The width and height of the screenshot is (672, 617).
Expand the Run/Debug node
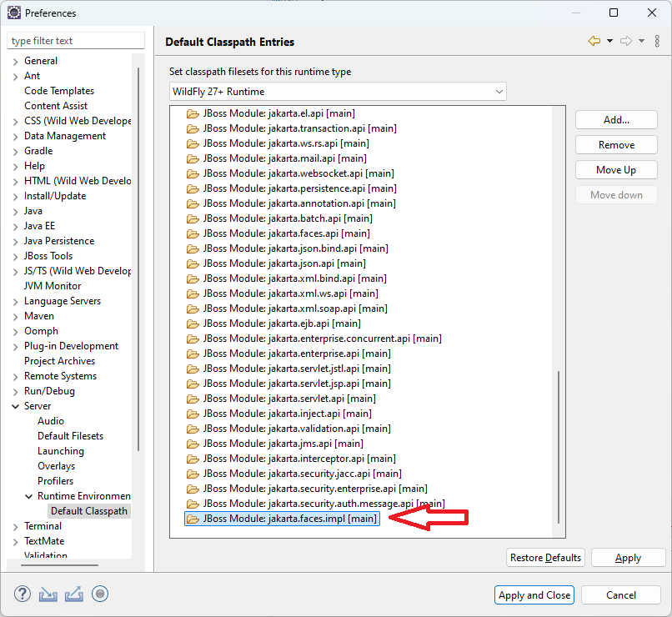(x=16, y=391)
